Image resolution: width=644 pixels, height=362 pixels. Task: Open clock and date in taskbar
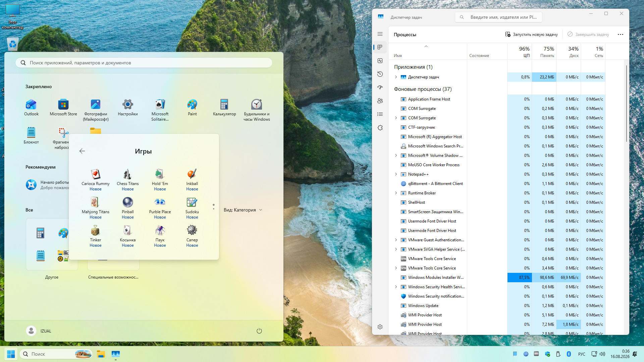pyautogui.click(x=620, y=354)
